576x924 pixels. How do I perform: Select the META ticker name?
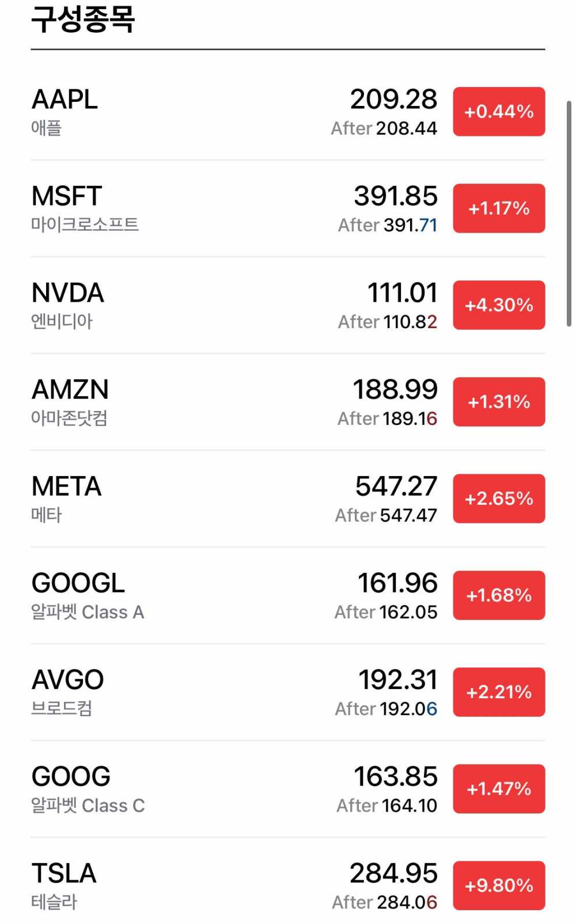pyautogui.click(x=67, y=486)
